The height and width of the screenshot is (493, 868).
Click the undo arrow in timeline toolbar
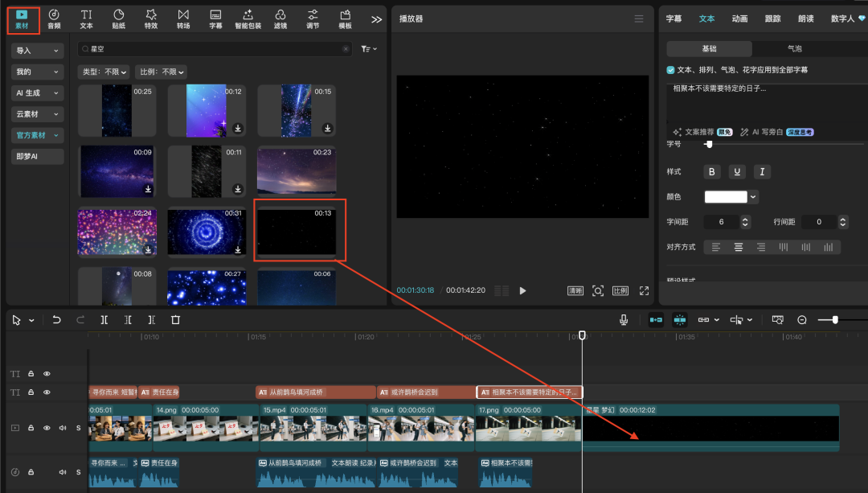click(56, 320)
